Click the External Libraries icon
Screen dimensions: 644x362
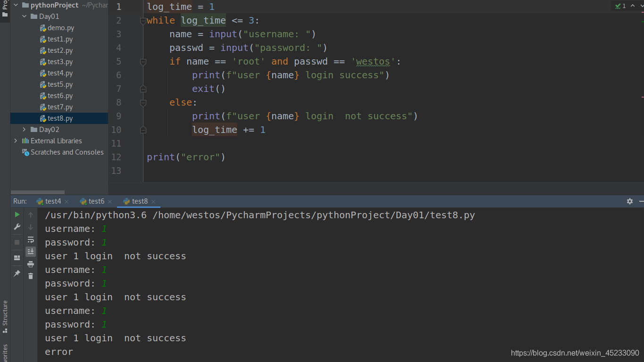coord(25,141)
